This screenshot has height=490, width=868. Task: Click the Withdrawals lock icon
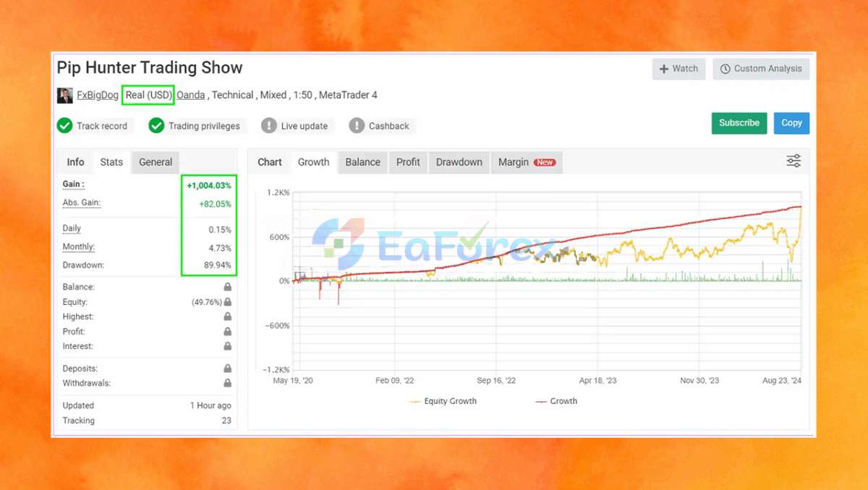click(x=228, y=383)
